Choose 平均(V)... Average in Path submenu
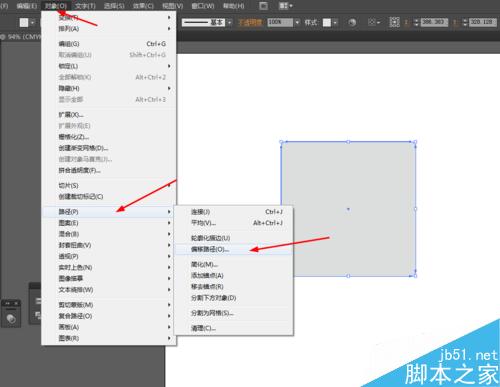The height and width of the screenshot is (387, 500). (234, 223)
